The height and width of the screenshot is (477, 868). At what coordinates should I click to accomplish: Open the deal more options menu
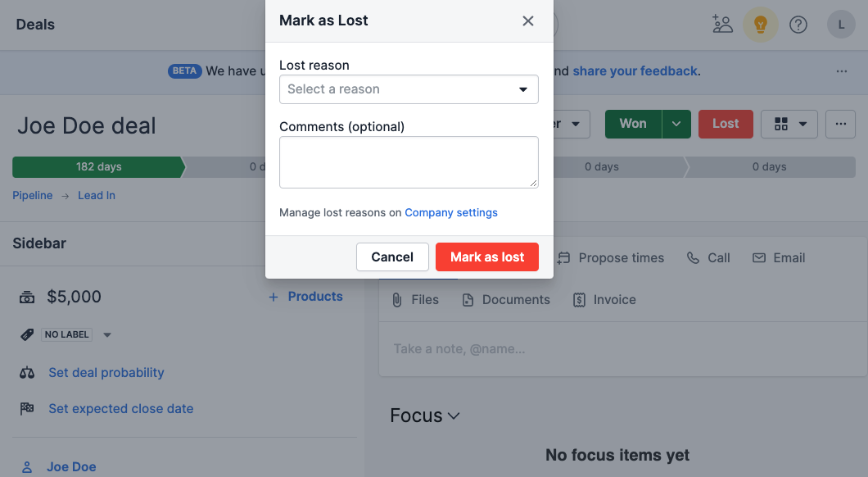pyautogui.click(x=840, y=124)
